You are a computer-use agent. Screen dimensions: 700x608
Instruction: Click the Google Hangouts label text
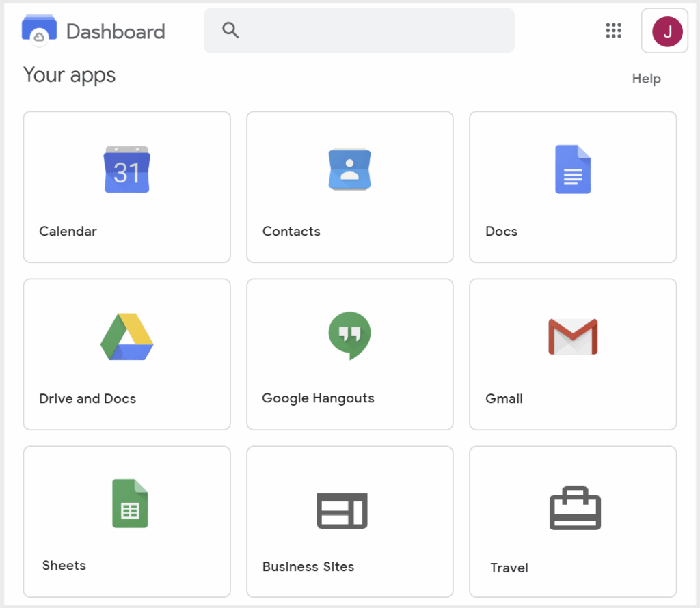pyautogui.click(x=318, y=398)
